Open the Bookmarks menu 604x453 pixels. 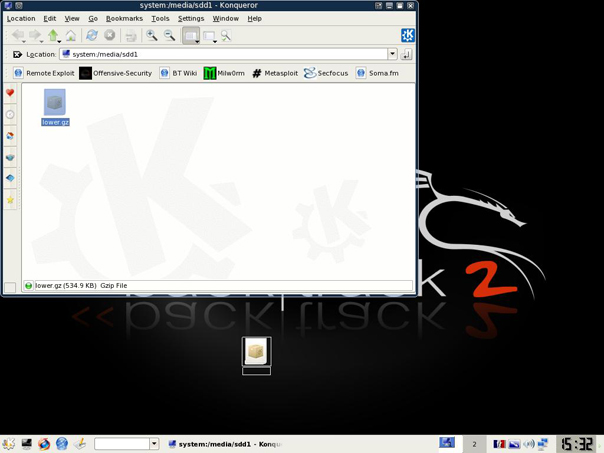pos(124,18)
